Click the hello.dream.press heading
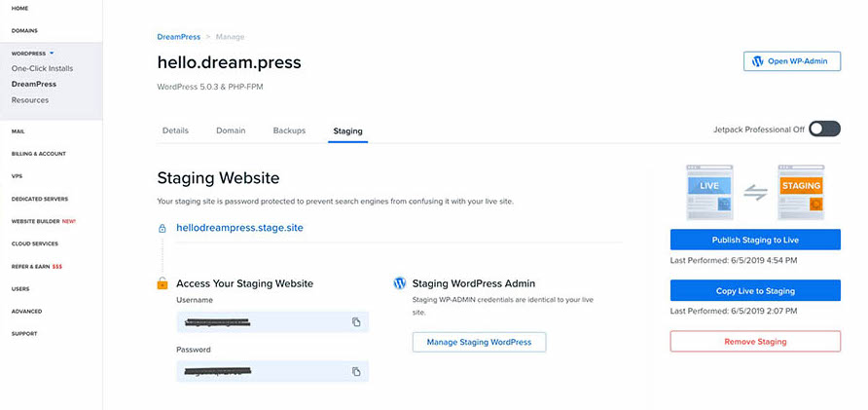Screen dimensions: 868x410 click(x=230, y=62)
